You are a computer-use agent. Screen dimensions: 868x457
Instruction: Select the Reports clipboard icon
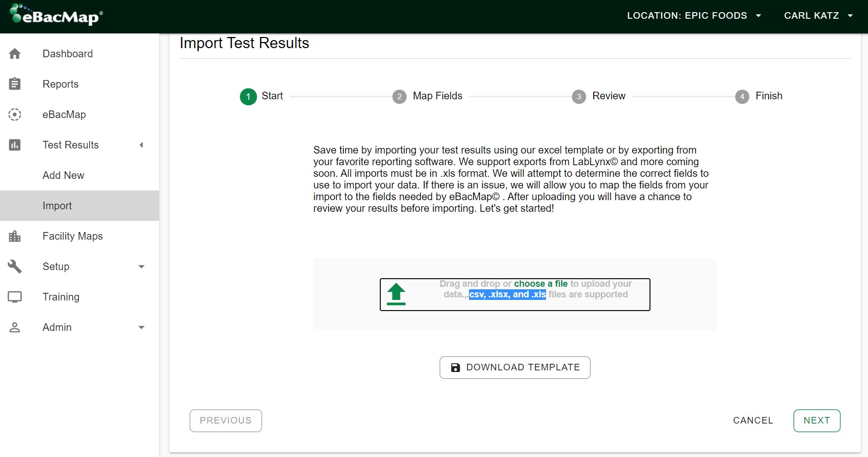click(x=15, y=84)
